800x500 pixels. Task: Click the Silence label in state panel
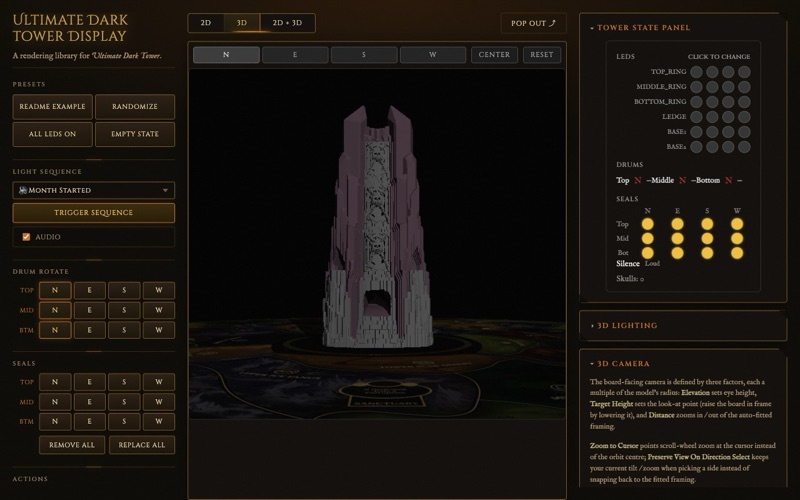coord(628,264)
